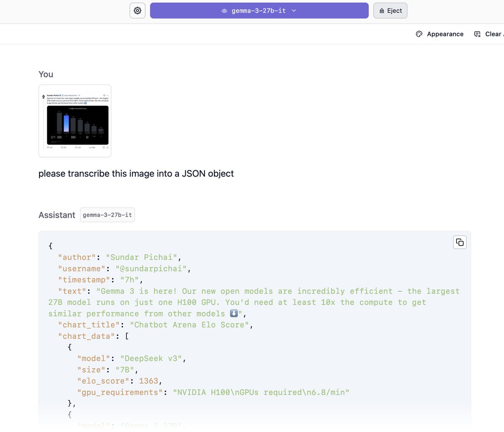The height and width of the screenshot is (432, 504).
Task: Click the gear icon left of the model bar
Action: pyautogui.click(x=137, y=10)
